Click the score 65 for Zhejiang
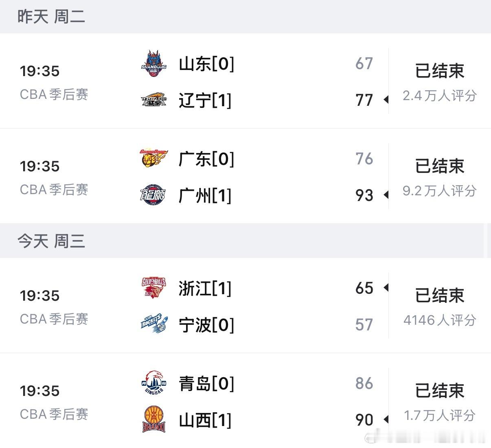The width and height of the screenshot is (491, 448). tap(362, 288)
